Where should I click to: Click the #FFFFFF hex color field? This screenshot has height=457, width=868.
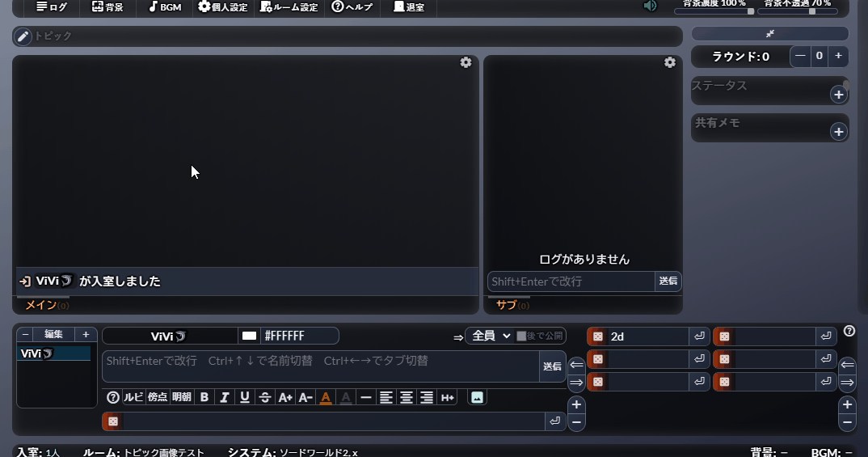(x=299, y=336)
